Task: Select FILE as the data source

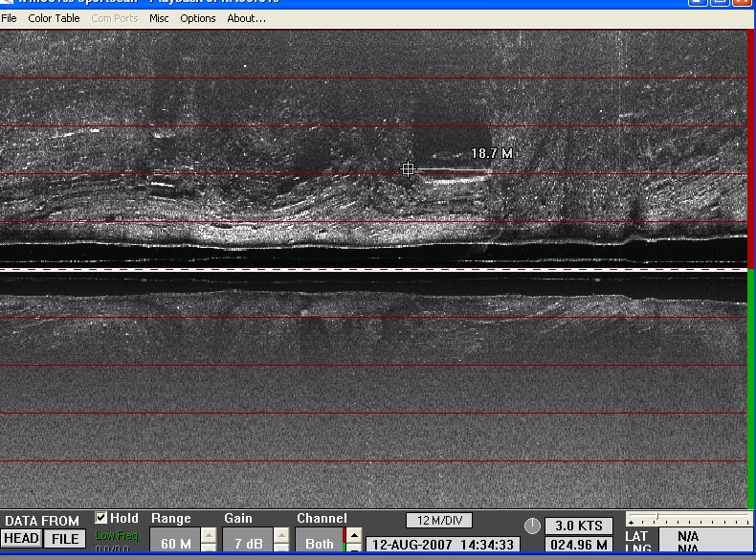Action: [65, 539]
